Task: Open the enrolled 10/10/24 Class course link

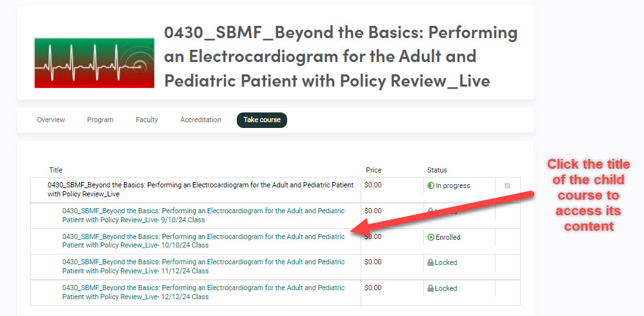Action: click(x=203, y=240)
